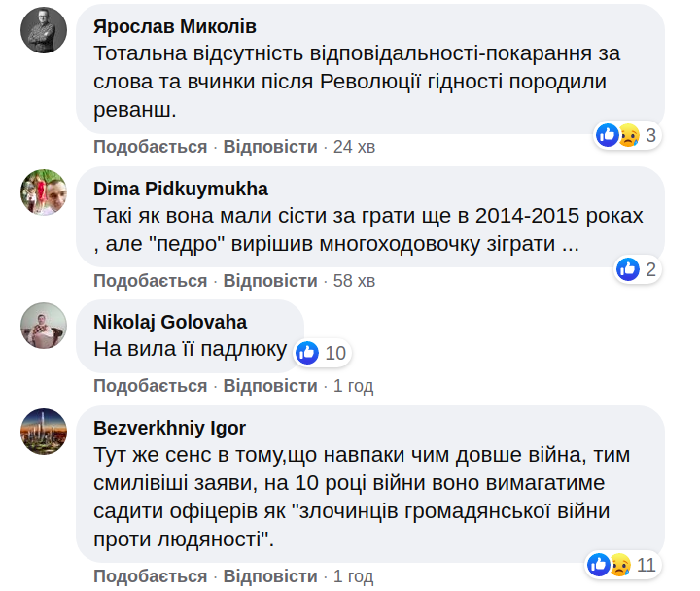Open Dima Pidkuymukha's avatar thumbnail
The height and width of the screenshot is (591, 700).
pos(44,192)
